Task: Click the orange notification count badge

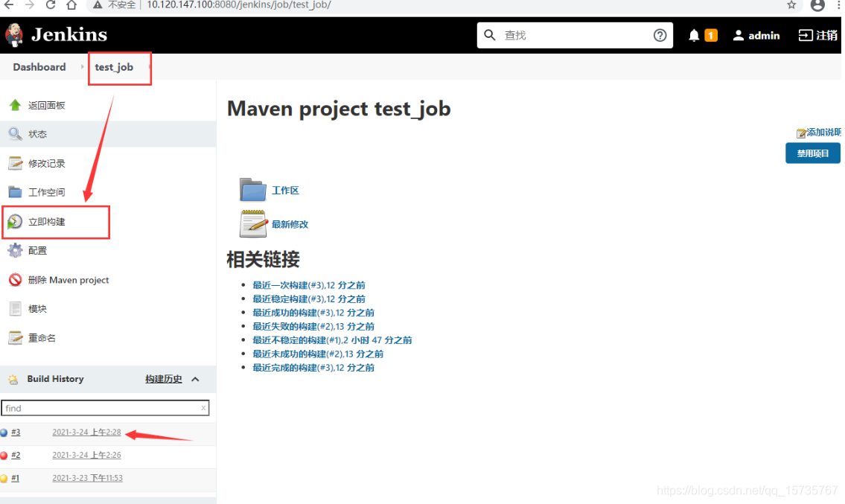Action: click(x=711, y=36)
